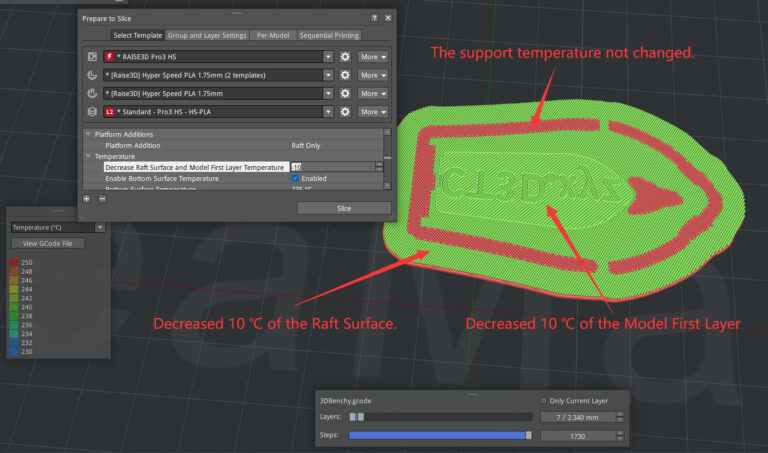This screenshot has width=768, height=453.
Task: Click the temperature value field stepper arrows
Action: tap(379, 167)
